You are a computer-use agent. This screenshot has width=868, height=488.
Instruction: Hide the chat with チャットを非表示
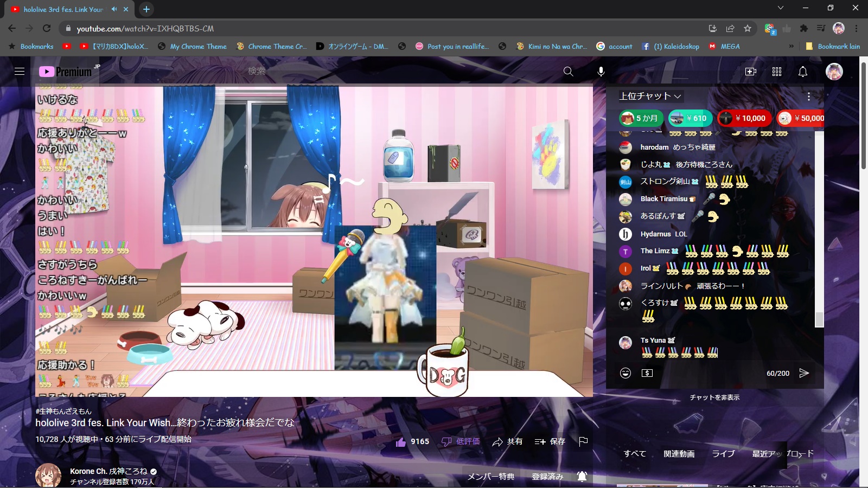click(x=714, y=397)
